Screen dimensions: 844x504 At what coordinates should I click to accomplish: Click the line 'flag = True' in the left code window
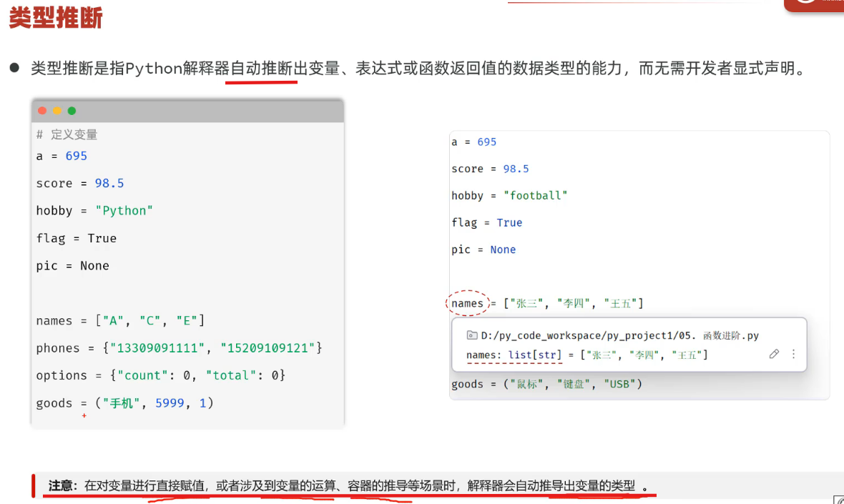[x=76, y=238]
